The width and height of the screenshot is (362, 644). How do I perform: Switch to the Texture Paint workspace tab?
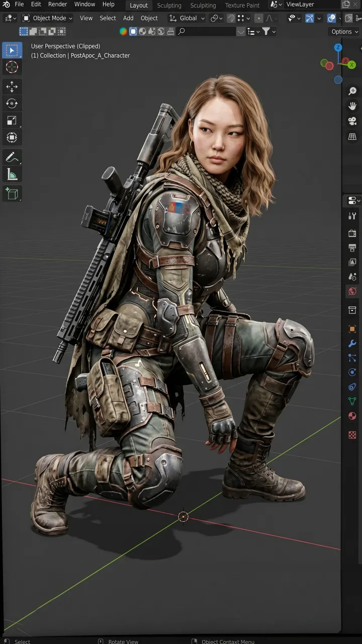pos(242,5)
